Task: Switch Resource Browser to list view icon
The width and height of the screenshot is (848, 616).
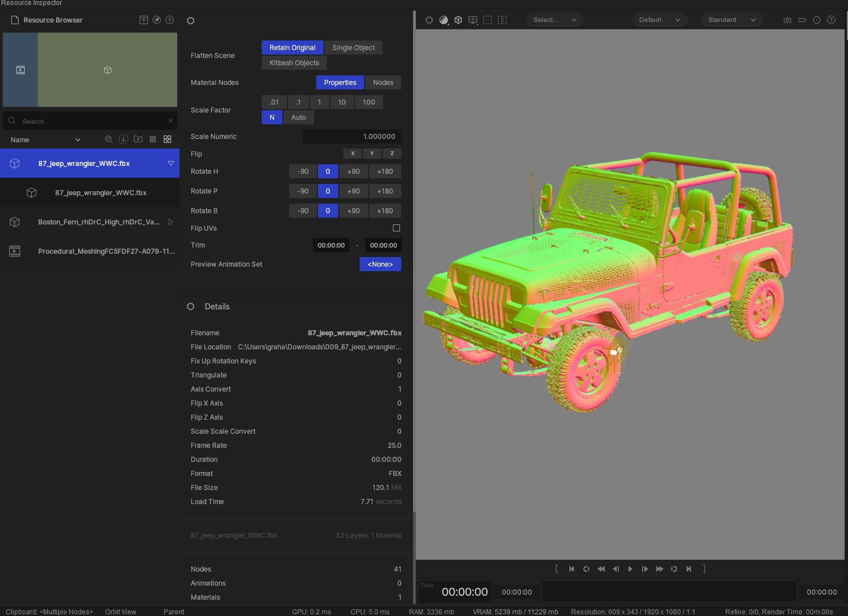Action: click(x=152, y=139)
